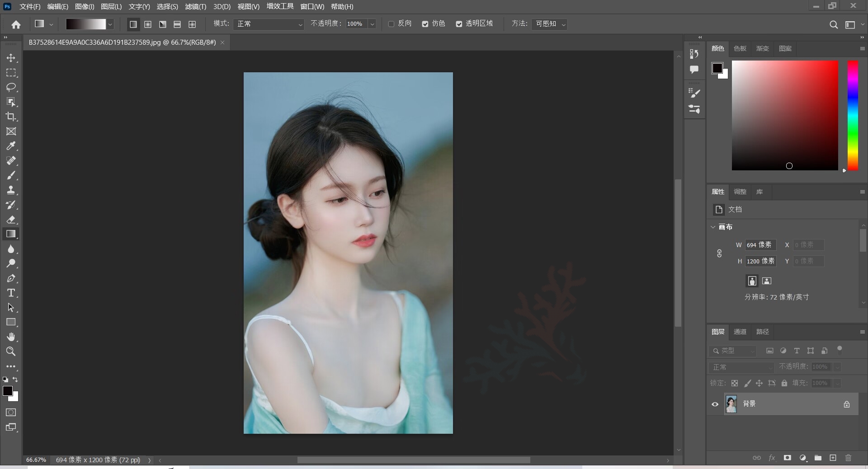Image resolution: width=868 pixels, height=469 pixels.
Task: Open the tool preset picker arrow
Action: click(51, 24)
